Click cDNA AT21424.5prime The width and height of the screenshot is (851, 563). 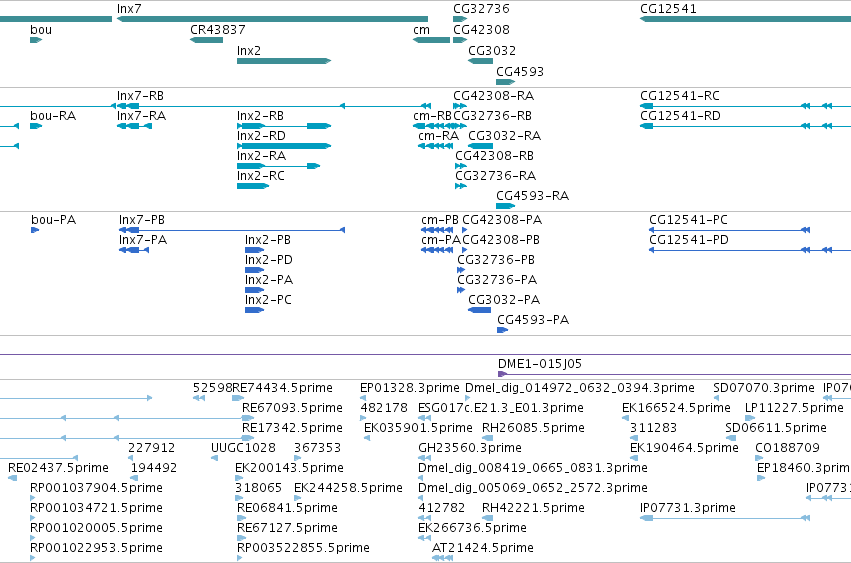[x=482, y=548]
